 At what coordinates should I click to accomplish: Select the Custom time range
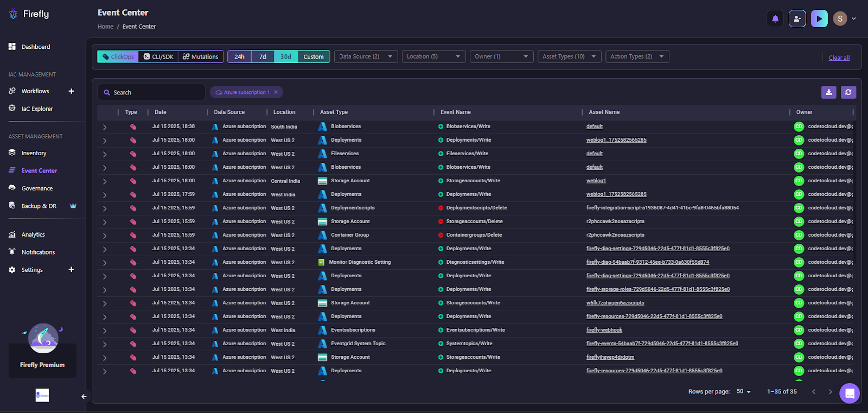[314, 56]
